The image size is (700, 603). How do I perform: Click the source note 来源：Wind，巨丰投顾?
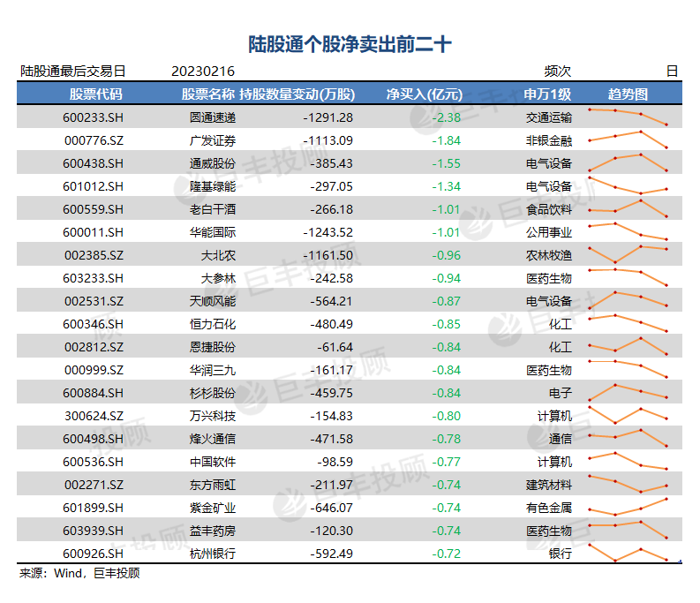79,573
